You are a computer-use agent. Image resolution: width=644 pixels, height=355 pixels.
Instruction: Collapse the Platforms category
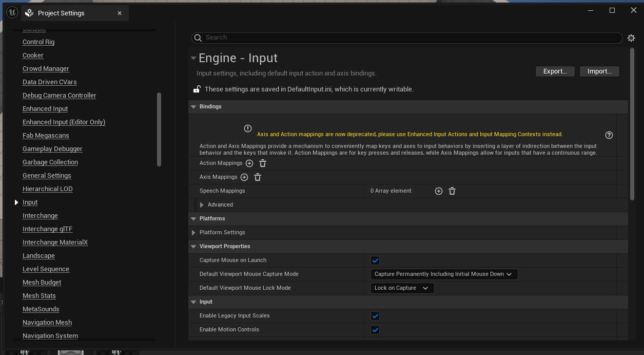click(193, 219)
